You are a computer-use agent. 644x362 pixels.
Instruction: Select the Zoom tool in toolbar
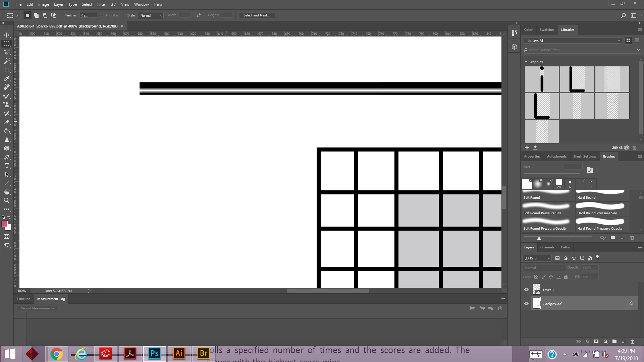(7, 200)
